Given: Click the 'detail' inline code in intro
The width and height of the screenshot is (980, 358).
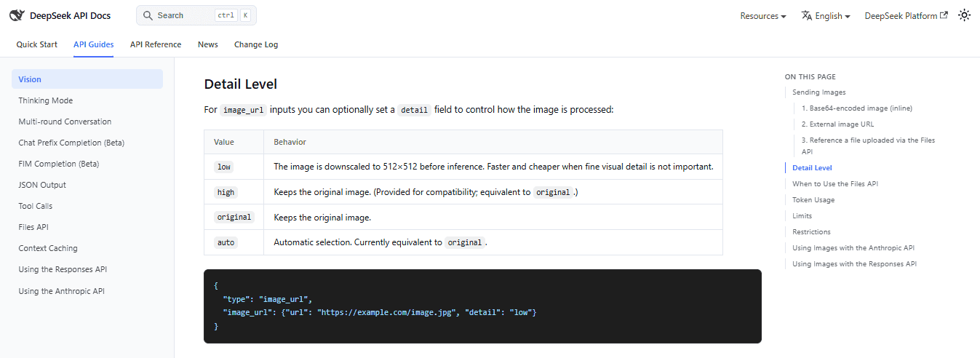Looking at the screenshot, I should 415,110.
